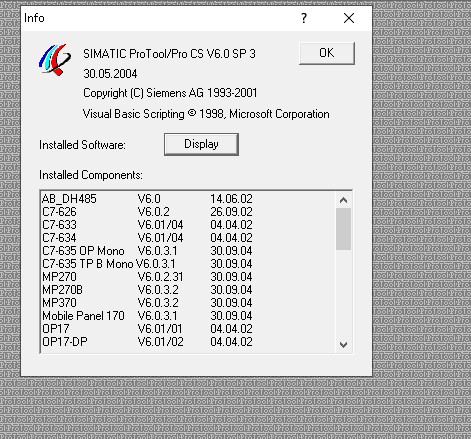
Task: Click the SIMATIC ProTool/Pro CS V6.0 SP 3 text
Action: [169, 54]
